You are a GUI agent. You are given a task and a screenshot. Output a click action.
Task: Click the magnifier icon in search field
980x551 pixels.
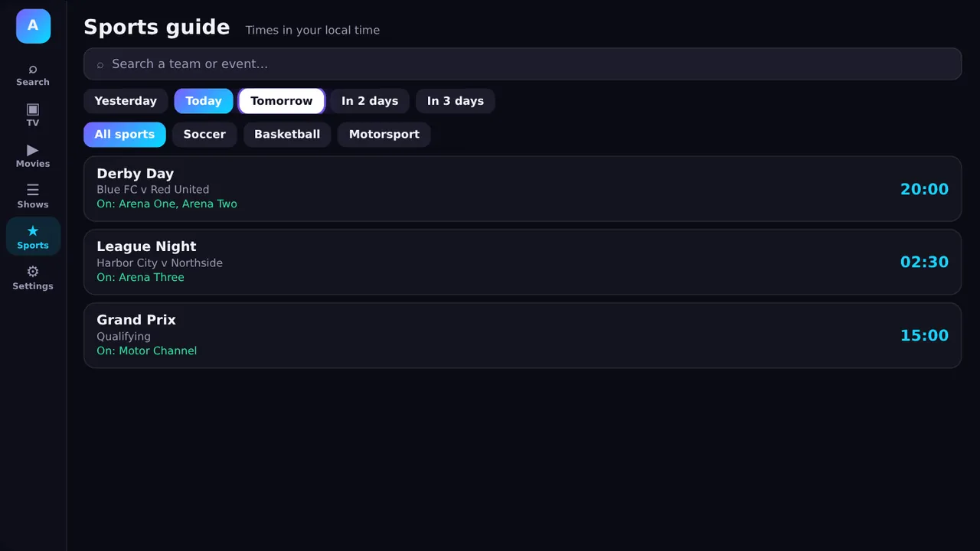click(100, 64)
